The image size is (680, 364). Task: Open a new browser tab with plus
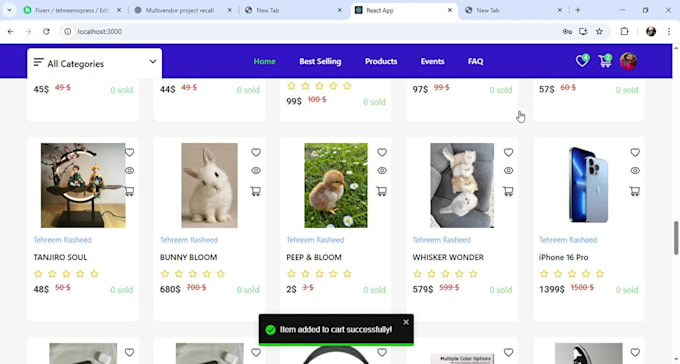click(x=578, y=10)
